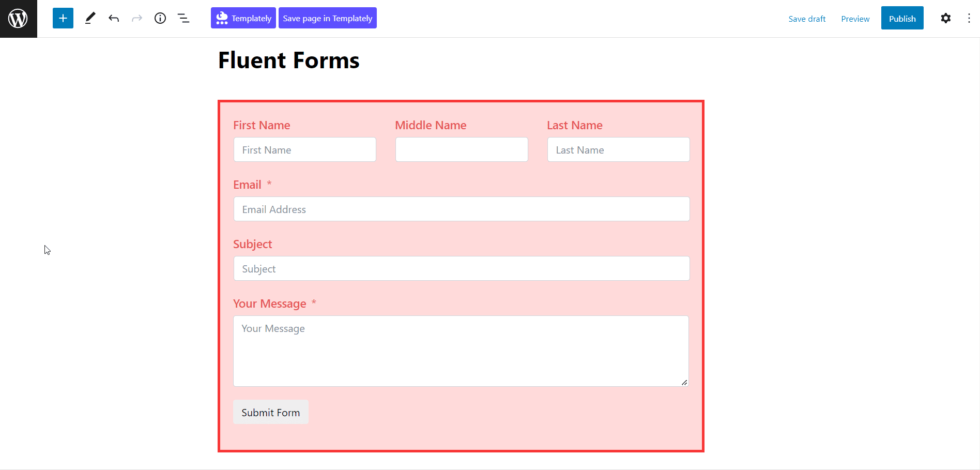Click the WordPress logo

[x=18, y=18]
